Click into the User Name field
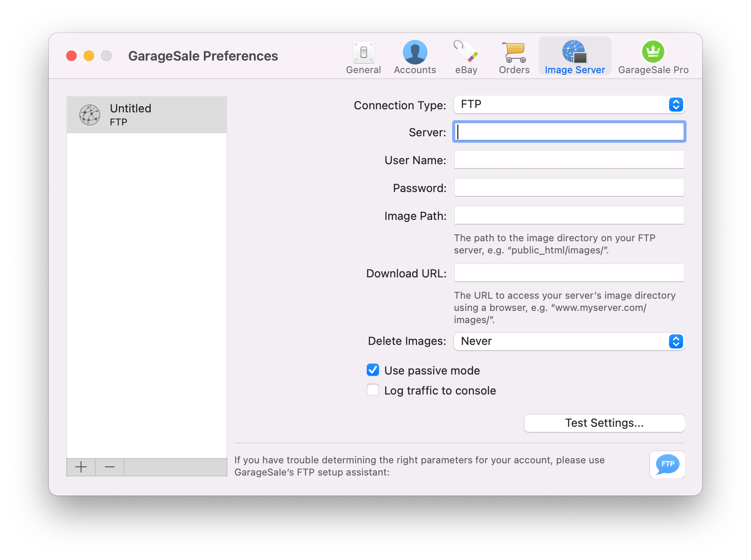 (569, 159)
